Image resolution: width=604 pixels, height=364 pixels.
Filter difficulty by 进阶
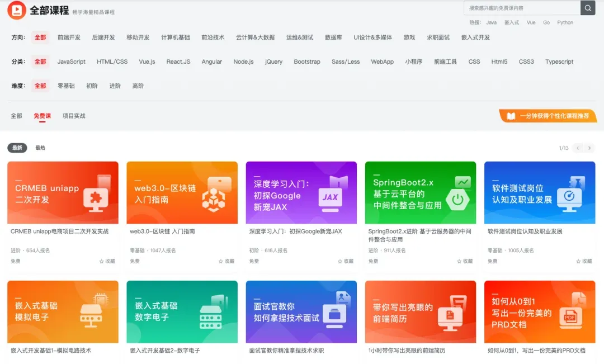115,86
